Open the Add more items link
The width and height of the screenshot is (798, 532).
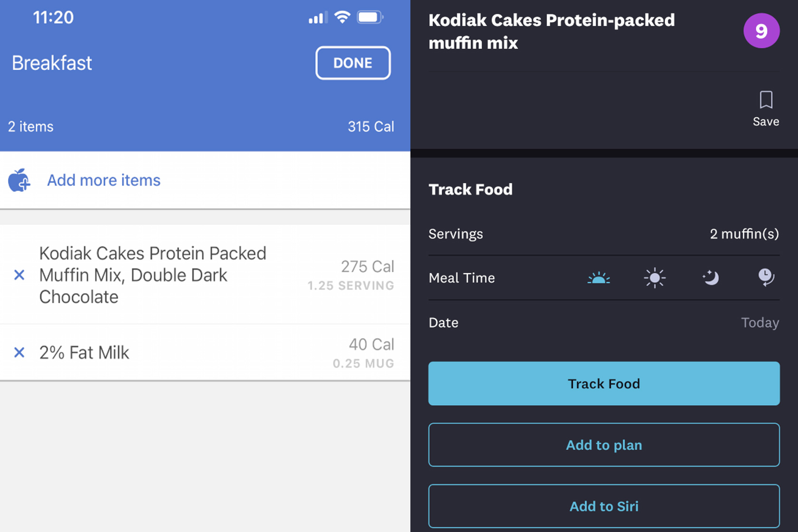pos(104,180)
